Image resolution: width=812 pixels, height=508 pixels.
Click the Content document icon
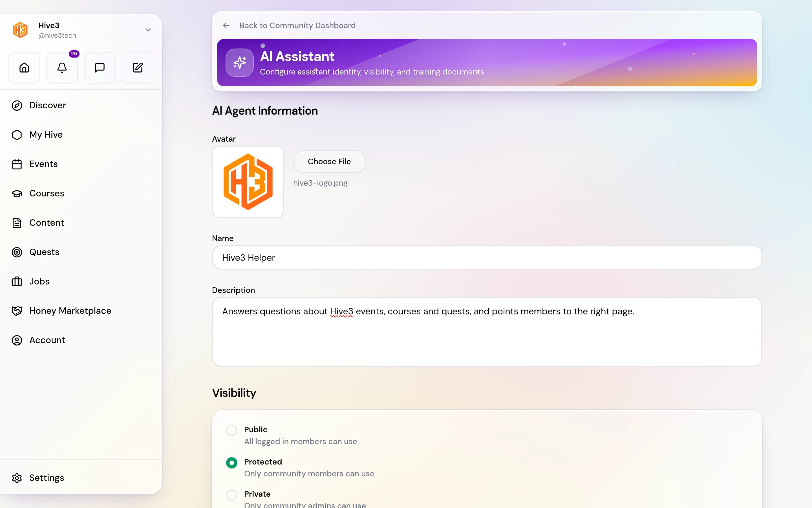coord(17,223)
